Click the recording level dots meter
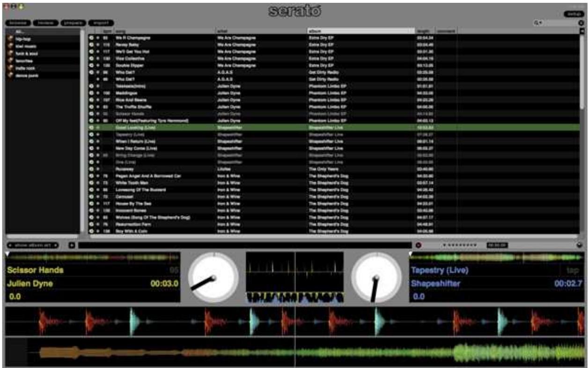This screenshot has height=368, width=588. tap(460, 245)
